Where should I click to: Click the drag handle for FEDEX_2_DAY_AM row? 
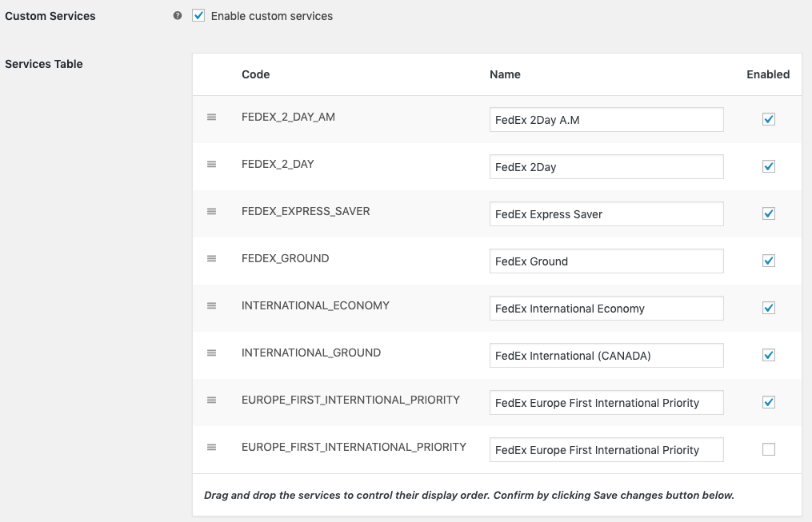pyautogui.click(x=212, y=117)
